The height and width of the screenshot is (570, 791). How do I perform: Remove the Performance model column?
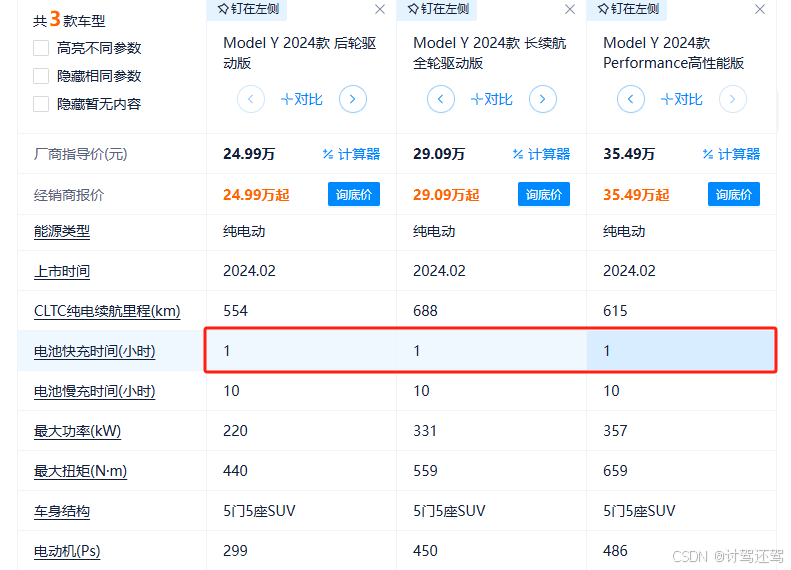click(x=760, y=9)
